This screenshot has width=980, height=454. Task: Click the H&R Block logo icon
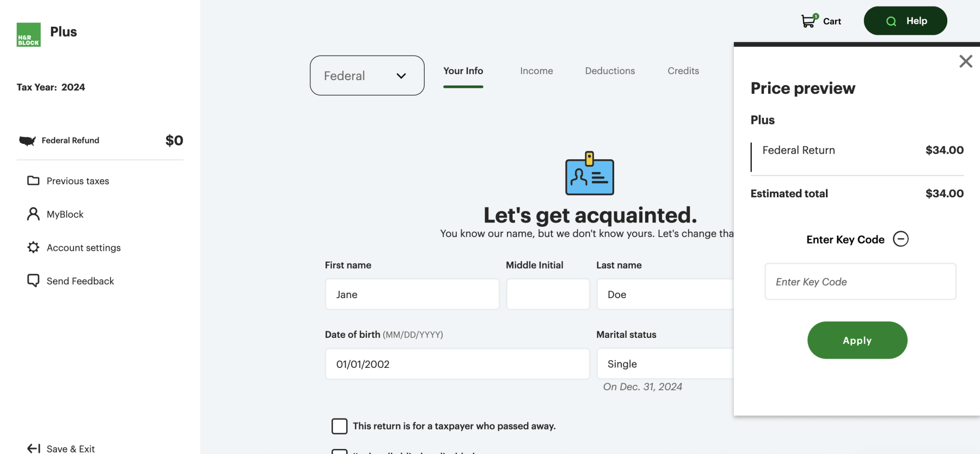[28, 35]
